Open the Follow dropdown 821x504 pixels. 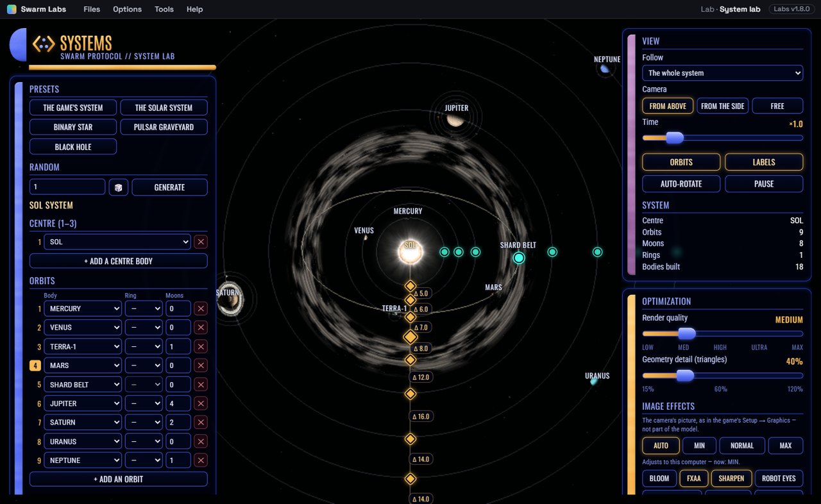[723, 73]
